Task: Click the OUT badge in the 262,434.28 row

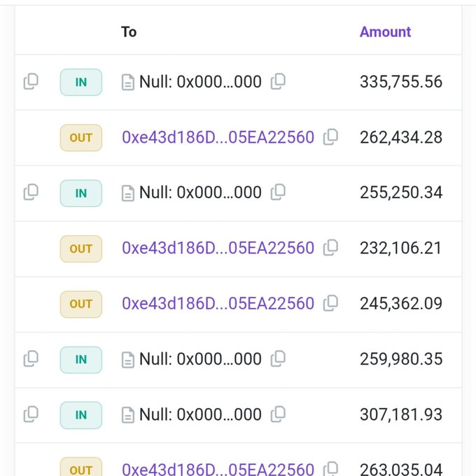Action: [81, 138]
